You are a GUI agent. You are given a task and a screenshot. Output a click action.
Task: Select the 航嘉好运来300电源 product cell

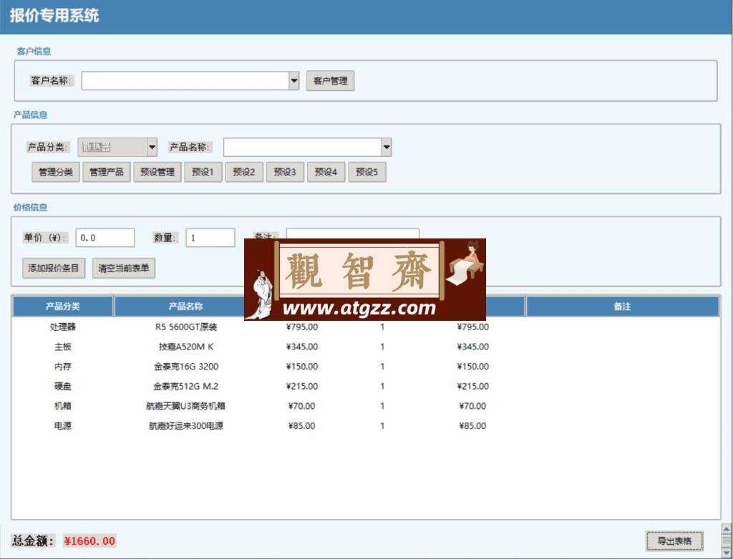[186, 426]
